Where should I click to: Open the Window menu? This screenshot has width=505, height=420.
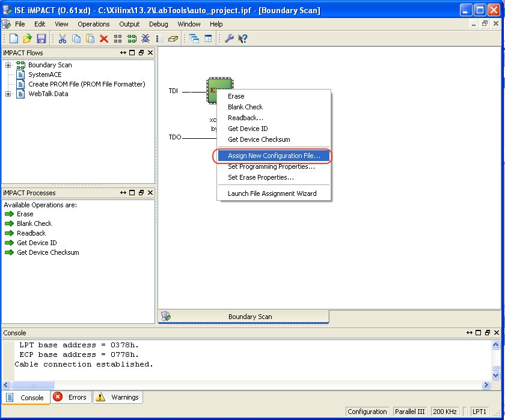189,24
